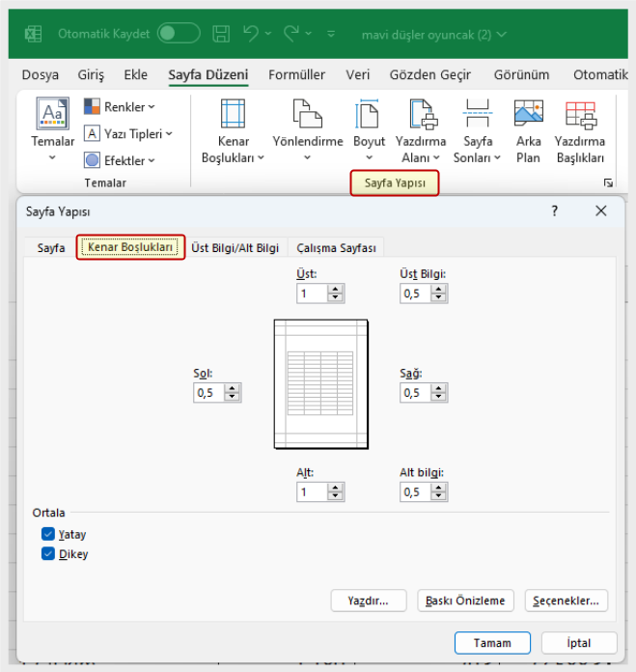Increase the Alt bilgi value
636x672 pixels.
[x=438, y=488]
